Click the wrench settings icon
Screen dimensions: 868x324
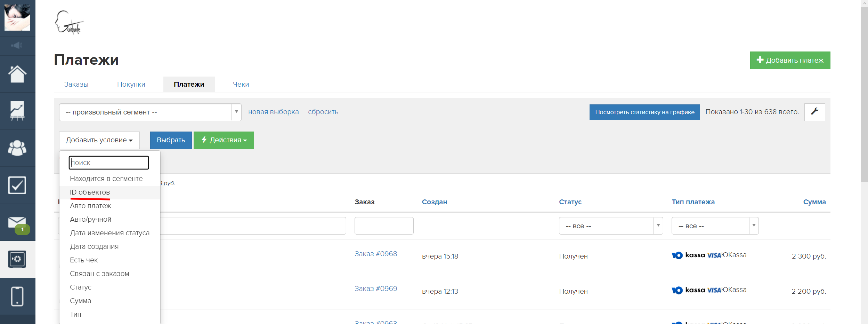coord(814,112)
